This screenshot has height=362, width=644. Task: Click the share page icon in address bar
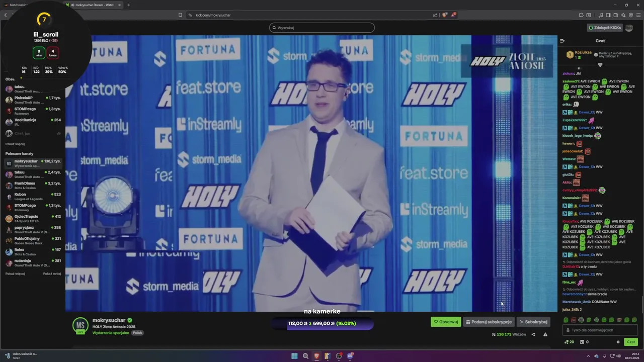click(x=435, y=15)
